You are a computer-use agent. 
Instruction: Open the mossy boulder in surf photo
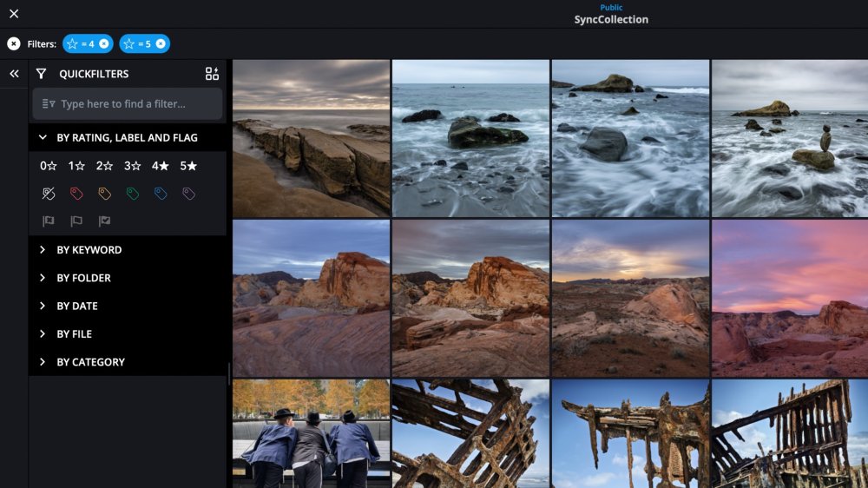point(470,138)
